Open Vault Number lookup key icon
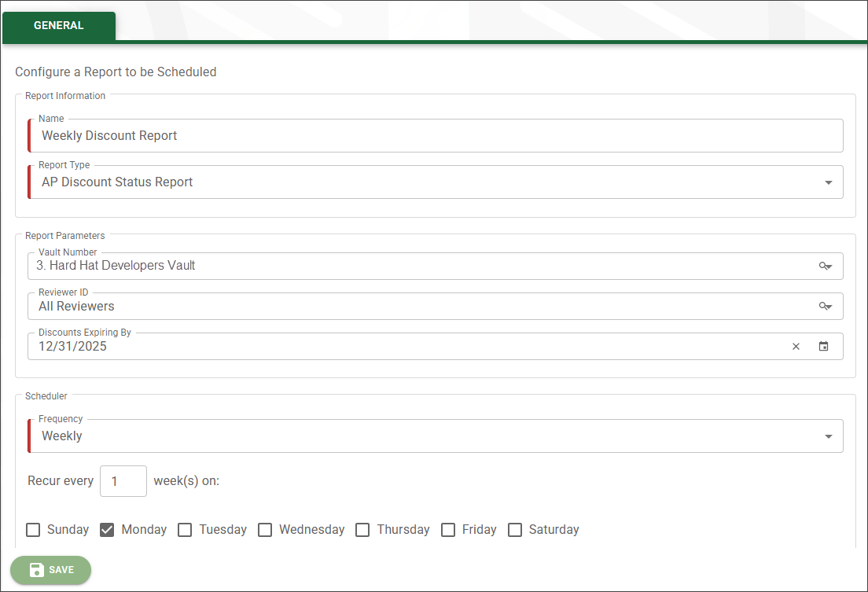The height and width of the screenshot is (592, 868). [825, 267]
